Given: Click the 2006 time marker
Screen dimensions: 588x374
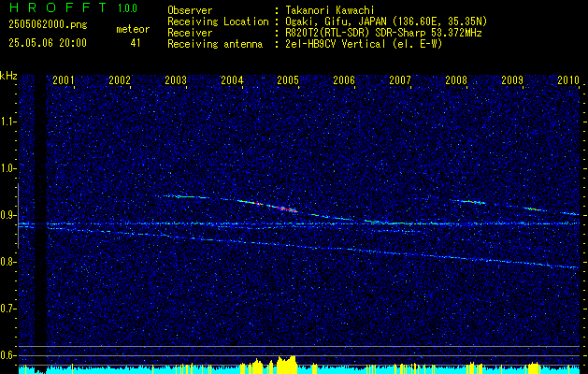Looking at the screenshot, I should [x=344, y=79].
